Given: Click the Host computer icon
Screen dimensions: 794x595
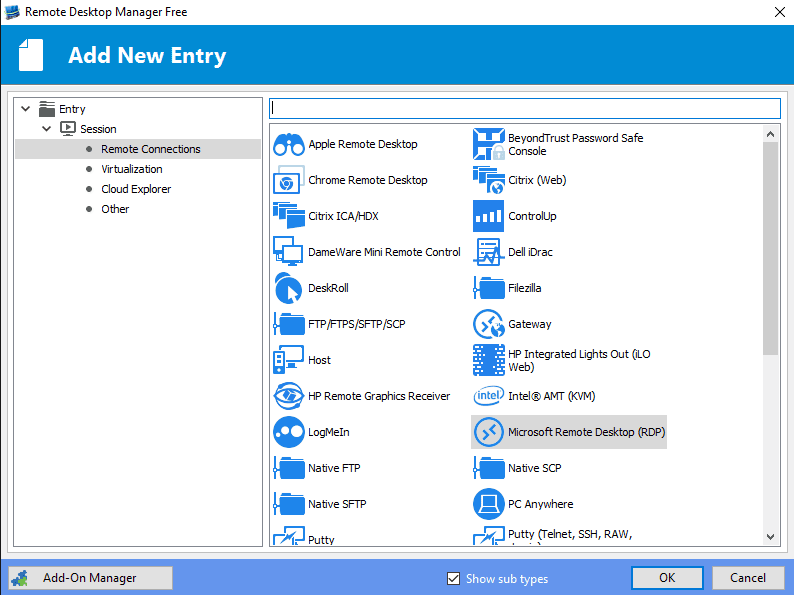Looking at the screenshot, I should (289, 360).
